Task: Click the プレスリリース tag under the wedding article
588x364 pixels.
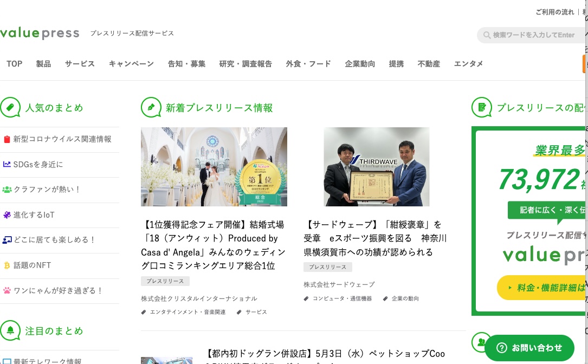Action: pyautogui.click(x=165, y=281)
